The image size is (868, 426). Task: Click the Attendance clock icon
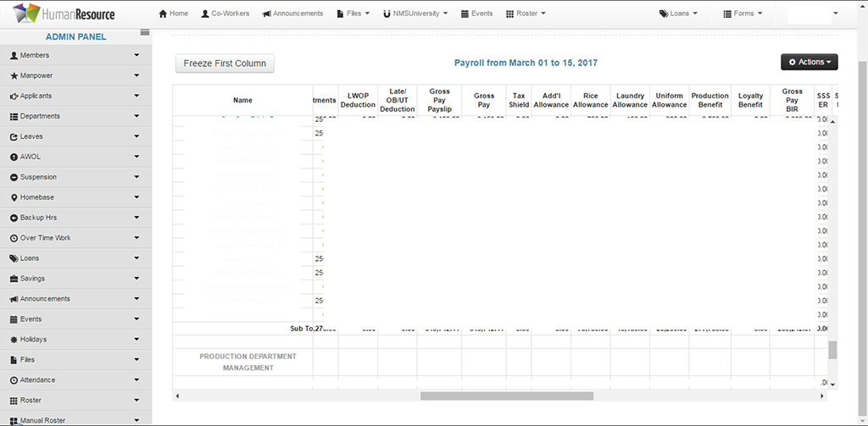(14, 380)
